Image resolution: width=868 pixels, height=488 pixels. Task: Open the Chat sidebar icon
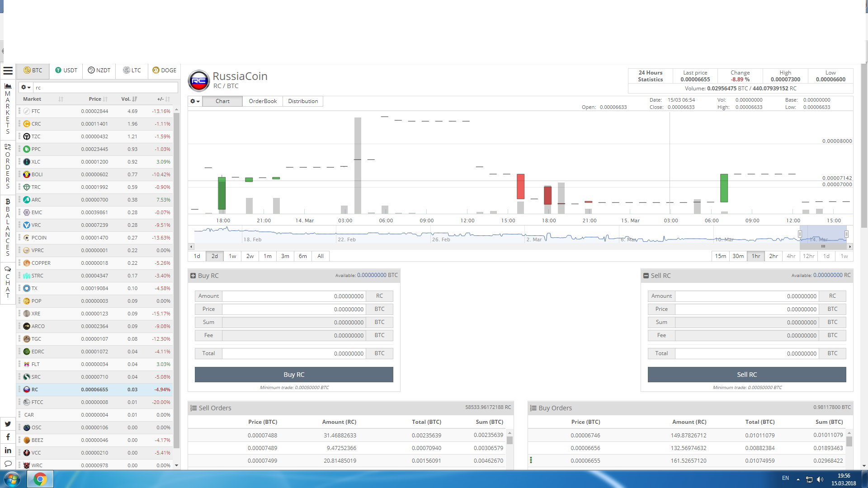click(x=8, y=269)
